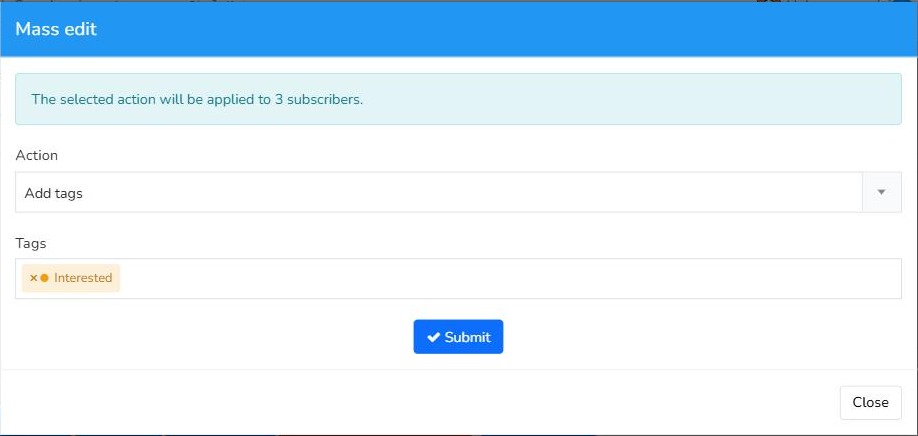Click the Mass edit dialog title
The height and width of the screenshot is (436, 918).
pyautogui.click(x=56, y=29)
